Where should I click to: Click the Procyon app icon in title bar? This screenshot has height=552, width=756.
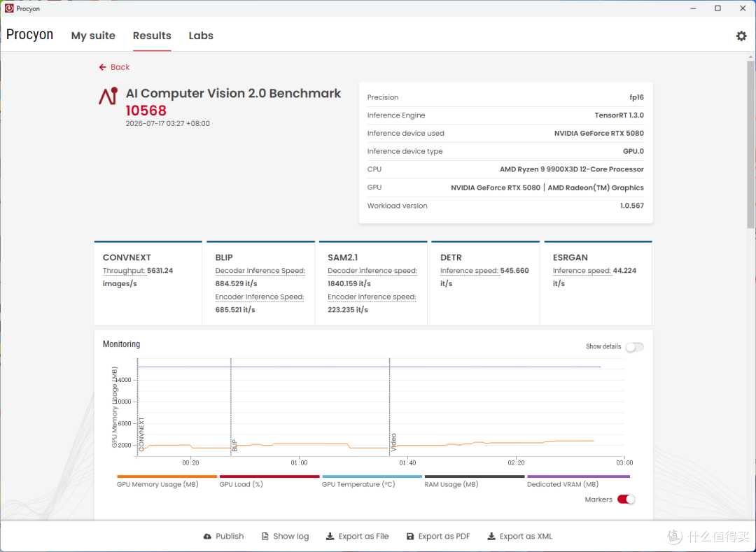tap(8, 8)
